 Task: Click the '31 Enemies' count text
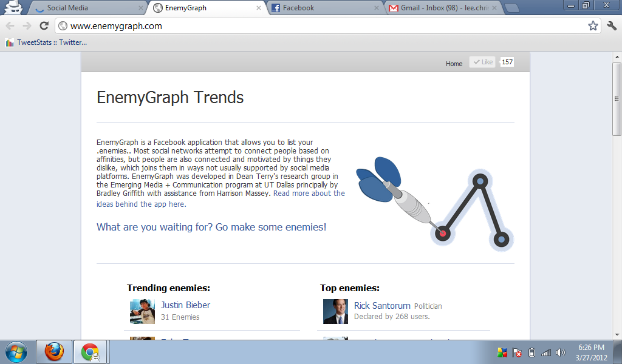180,317
